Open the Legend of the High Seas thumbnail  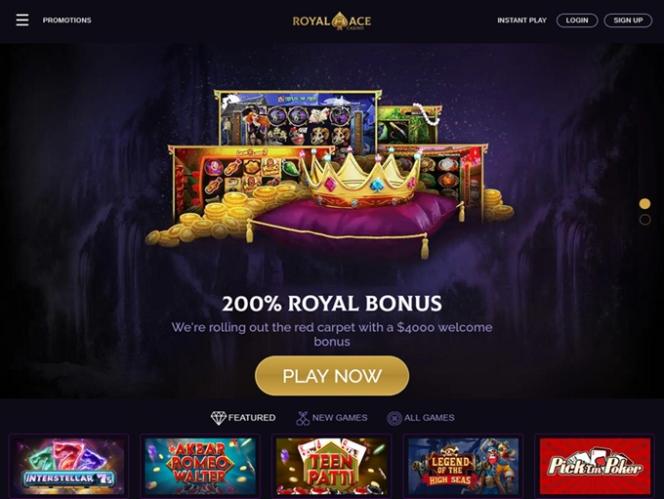click(x=463, y=466)
